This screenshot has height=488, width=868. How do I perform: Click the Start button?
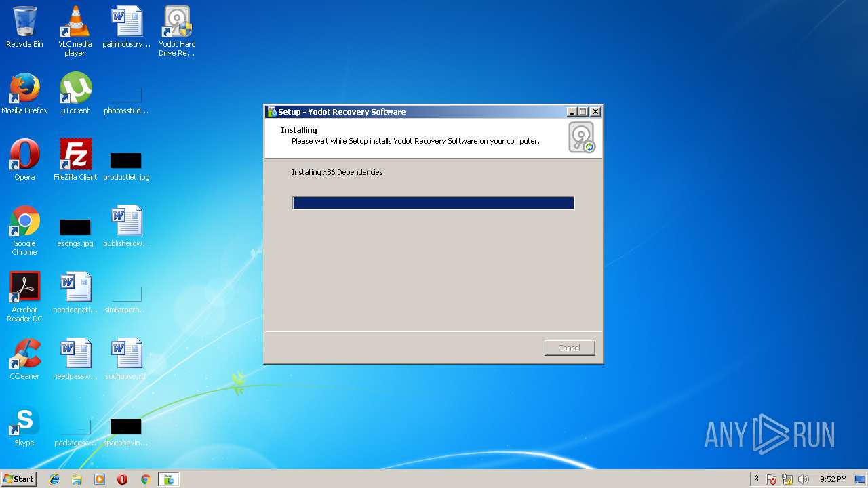click(x=19, y=479)
